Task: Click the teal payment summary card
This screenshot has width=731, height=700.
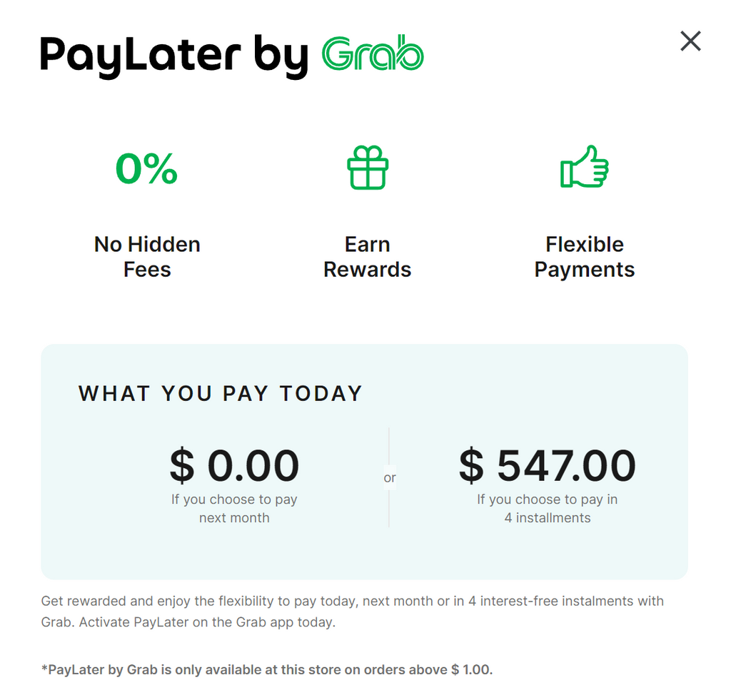Action: [x=364, y=460]
